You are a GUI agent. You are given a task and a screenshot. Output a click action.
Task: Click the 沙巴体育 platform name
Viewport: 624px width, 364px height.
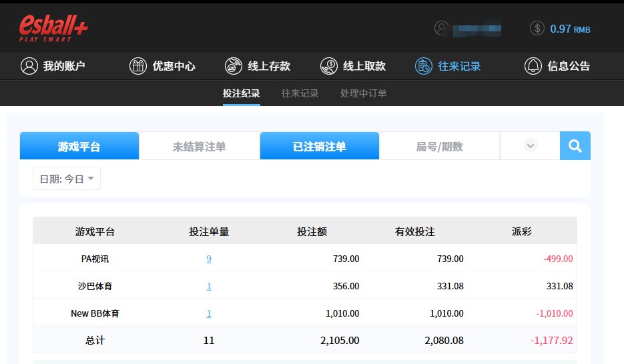click(x=95, y=286)
